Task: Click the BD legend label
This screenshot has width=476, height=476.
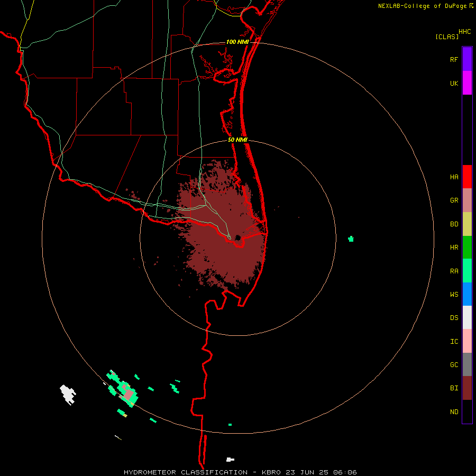Action: 454,224
